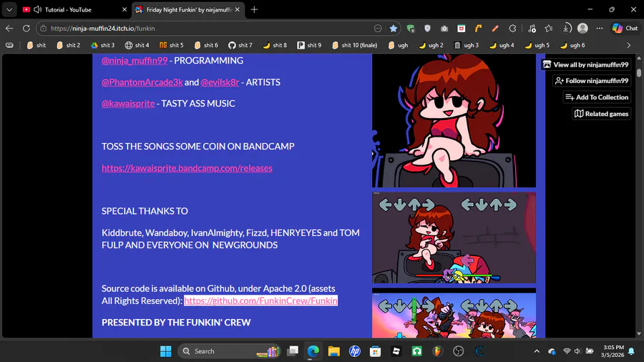Open the orange arrow extension icon
This screenshot has height=362, width=644.
tap(478, 29)
